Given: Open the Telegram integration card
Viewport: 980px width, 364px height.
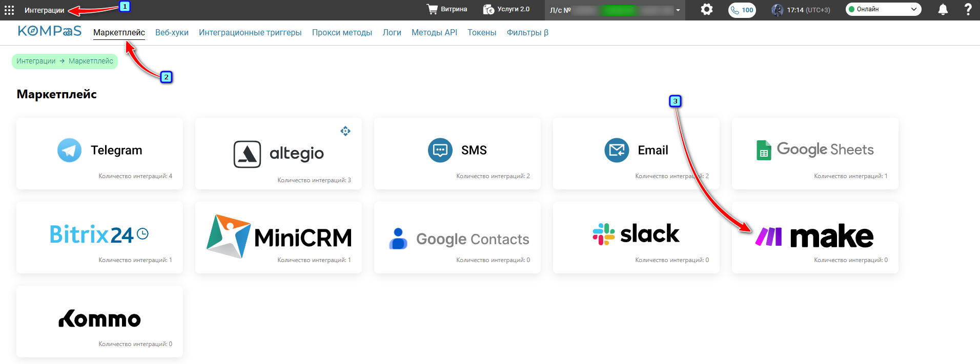Looking at the screenshot, I should coord(99,154).
